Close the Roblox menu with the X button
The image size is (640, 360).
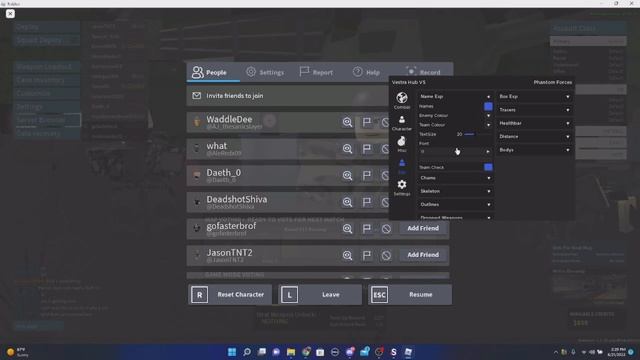point(10,13)
